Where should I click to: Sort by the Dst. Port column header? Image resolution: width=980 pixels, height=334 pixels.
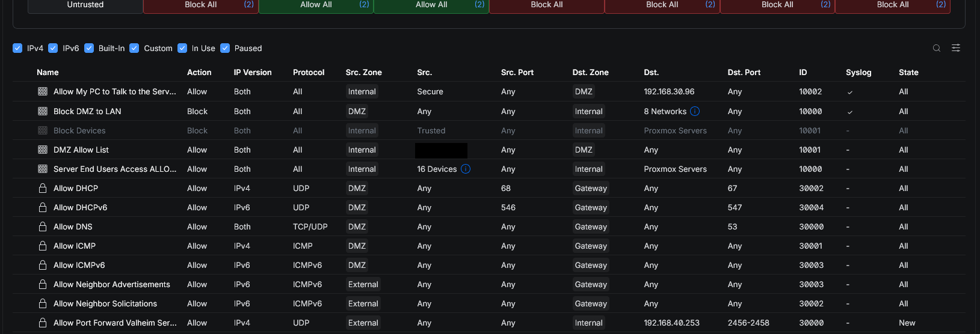click(744, 72)
